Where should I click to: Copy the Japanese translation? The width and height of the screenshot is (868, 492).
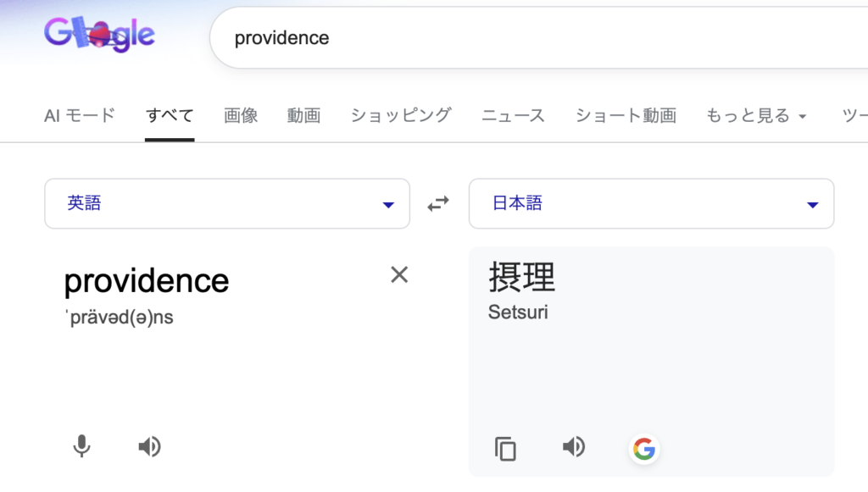505,448
